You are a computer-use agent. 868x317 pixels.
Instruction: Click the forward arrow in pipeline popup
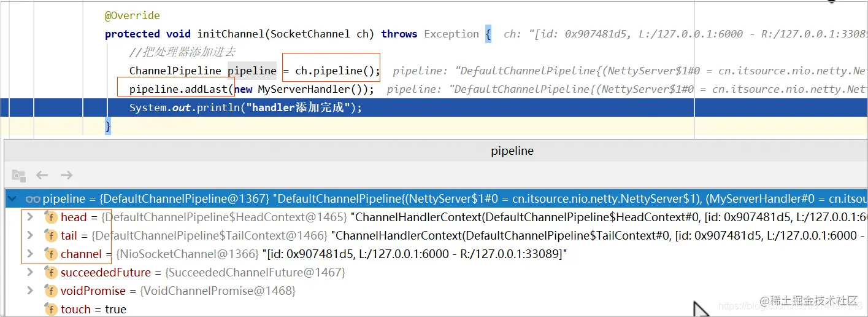pyautogui.click(x=66, y=175)
